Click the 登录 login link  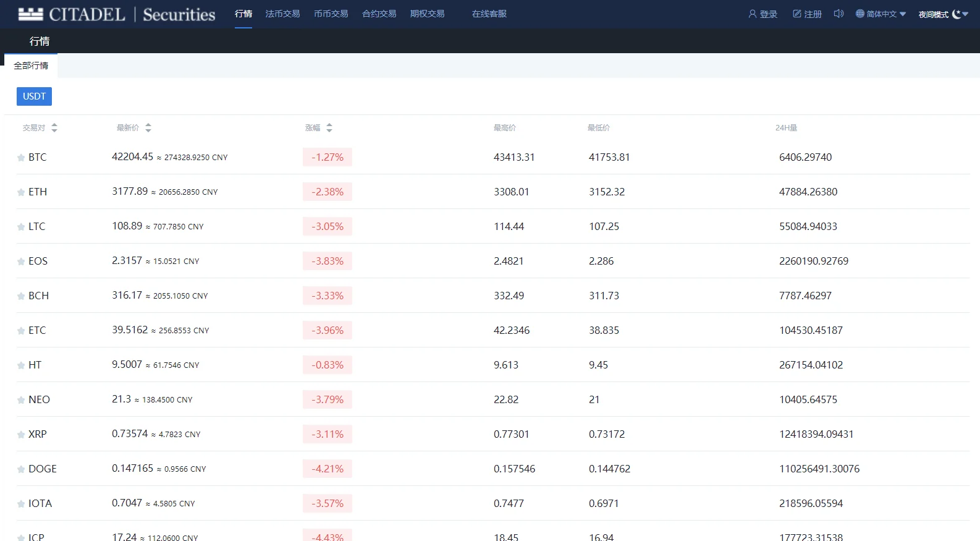pyautogui.click(x=763, y=14)
